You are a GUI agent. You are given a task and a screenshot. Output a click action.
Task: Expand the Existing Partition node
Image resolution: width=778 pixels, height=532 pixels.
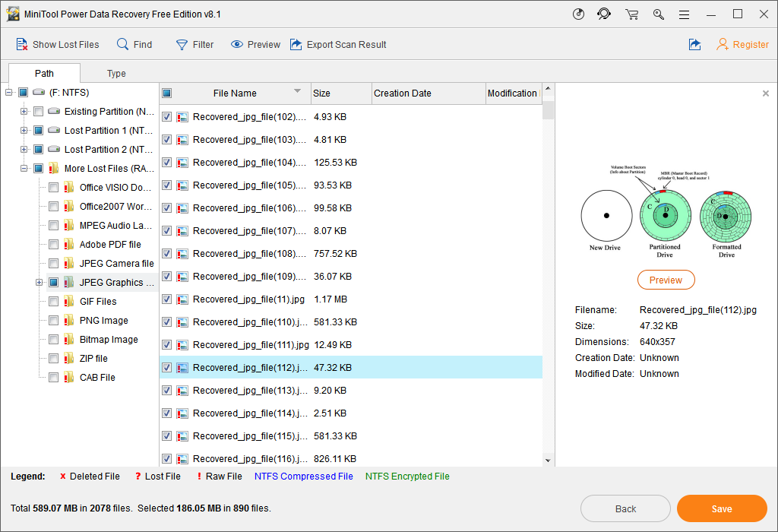(x=24, y=111)
